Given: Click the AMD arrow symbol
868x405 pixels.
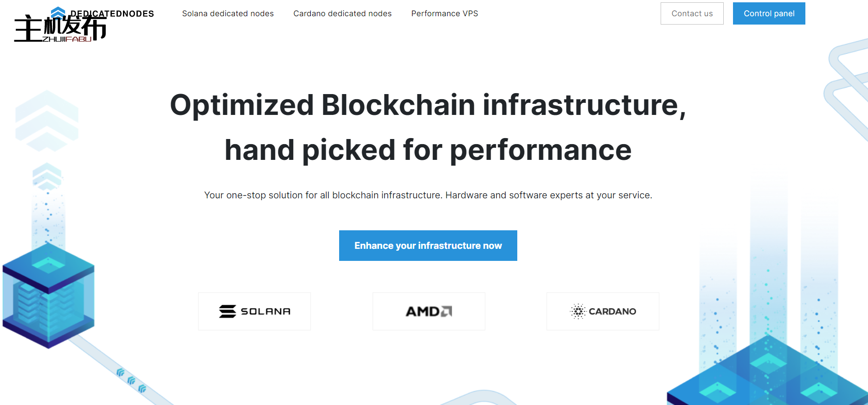Looking at the screenshot, I should click(447, 310).
